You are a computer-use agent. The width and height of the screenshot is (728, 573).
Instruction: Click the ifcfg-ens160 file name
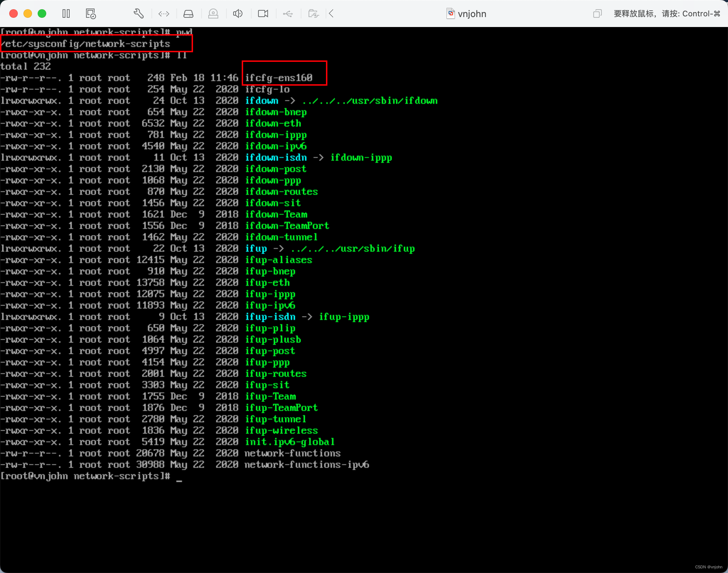[279, 78]
